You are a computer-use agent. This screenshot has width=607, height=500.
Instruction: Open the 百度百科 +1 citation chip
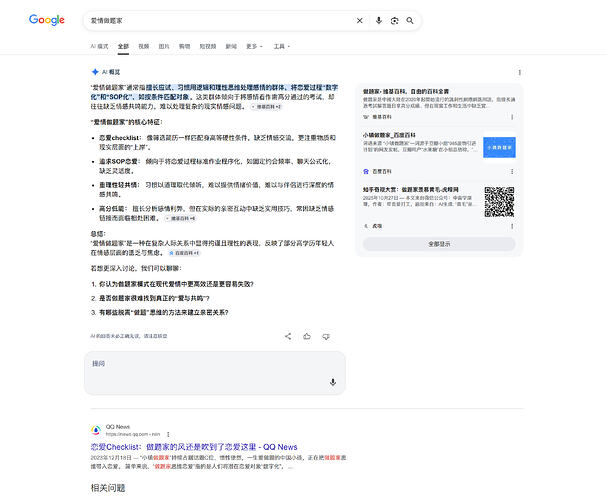coord(184,253)
